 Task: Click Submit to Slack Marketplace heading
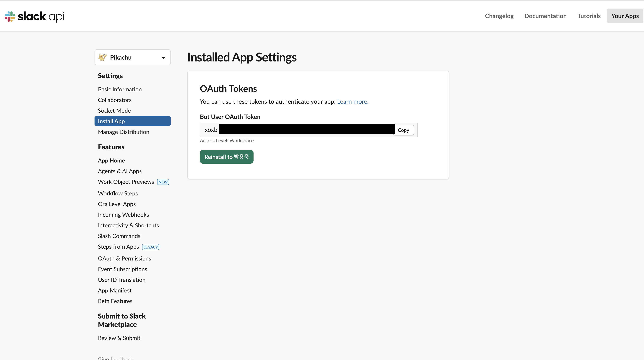tap(122, 320)
